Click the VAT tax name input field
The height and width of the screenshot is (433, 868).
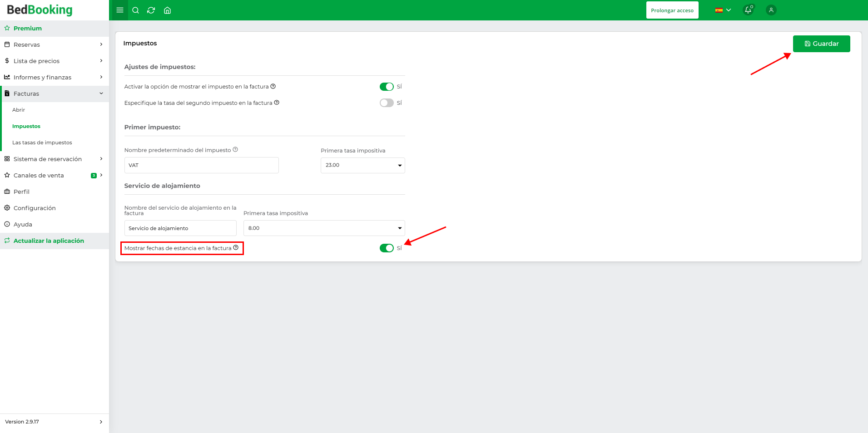coord(201,165)
